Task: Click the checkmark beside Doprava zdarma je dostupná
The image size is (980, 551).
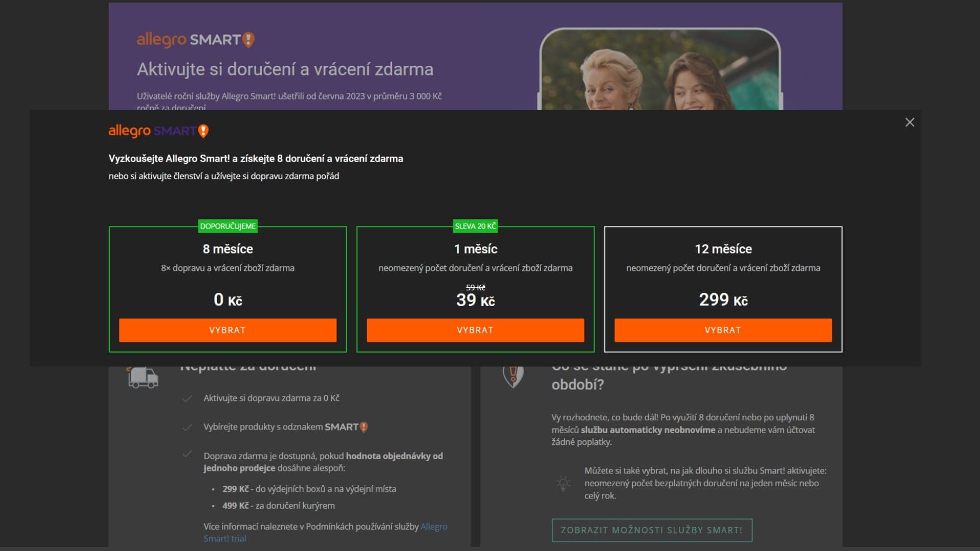Action: pyautogui.click(x=187, y=454)
